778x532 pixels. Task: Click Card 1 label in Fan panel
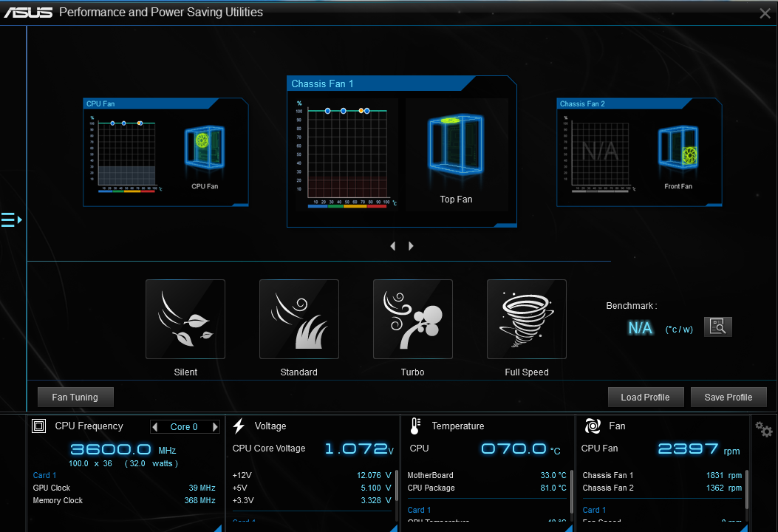[x=594, y=510]
